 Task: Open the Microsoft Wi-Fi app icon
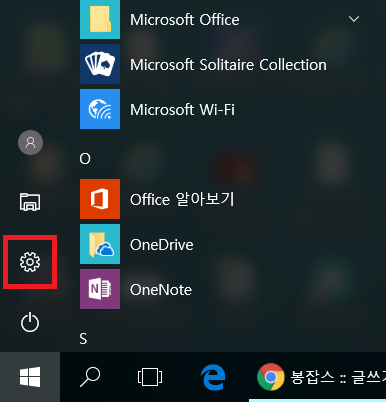(100, 109)
